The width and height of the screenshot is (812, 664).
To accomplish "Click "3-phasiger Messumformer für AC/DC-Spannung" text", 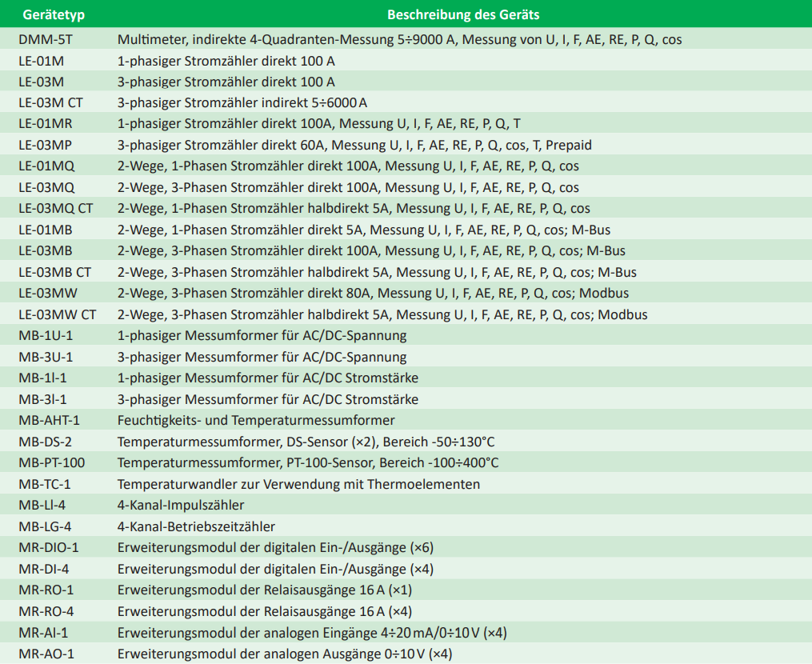I will tap(262, 357).
